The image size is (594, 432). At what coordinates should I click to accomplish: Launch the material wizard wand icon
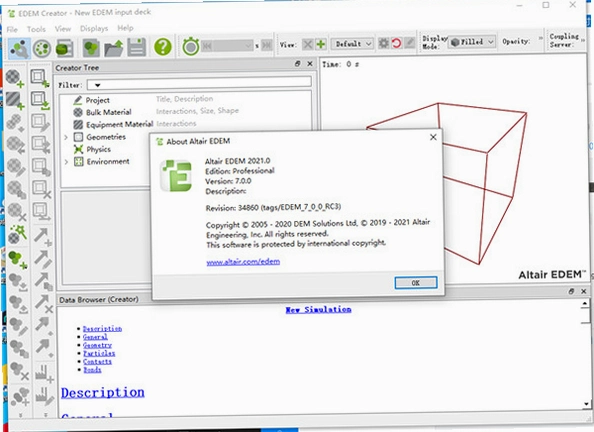point(17,234)
